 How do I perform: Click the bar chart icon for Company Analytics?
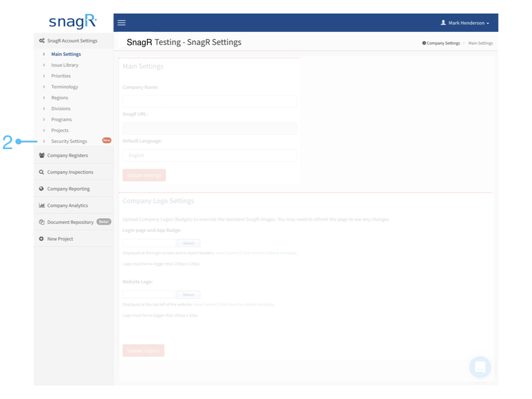point(42,205)
